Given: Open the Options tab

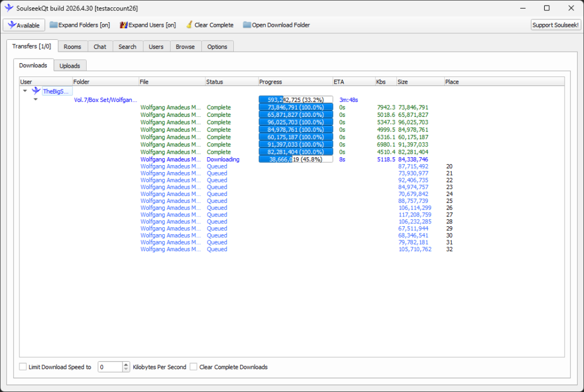Looking at the screenshot, I should point(217,47).
